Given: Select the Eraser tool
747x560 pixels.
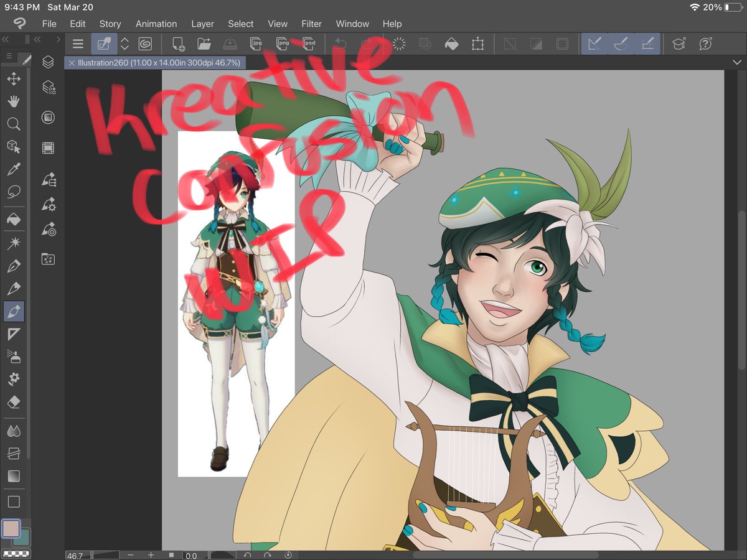Looking at the screenshot, I should click(x=14, y=402).
